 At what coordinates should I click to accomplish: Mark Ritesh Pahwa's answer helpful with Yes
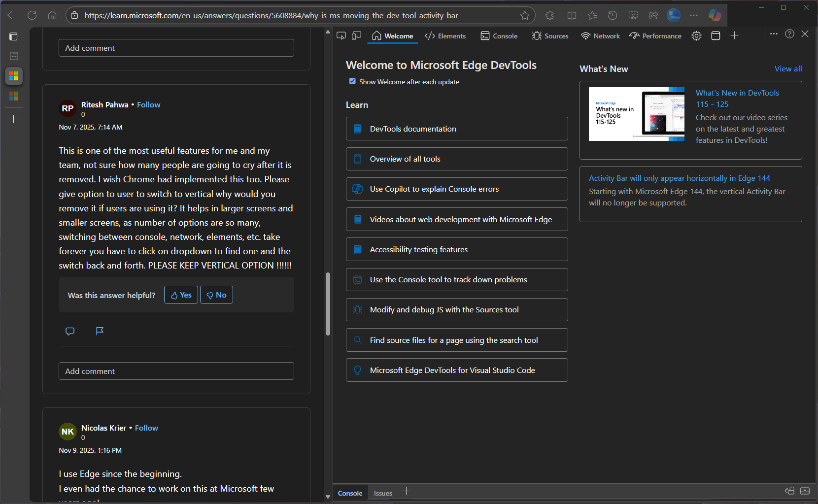[x=181, y=295]
